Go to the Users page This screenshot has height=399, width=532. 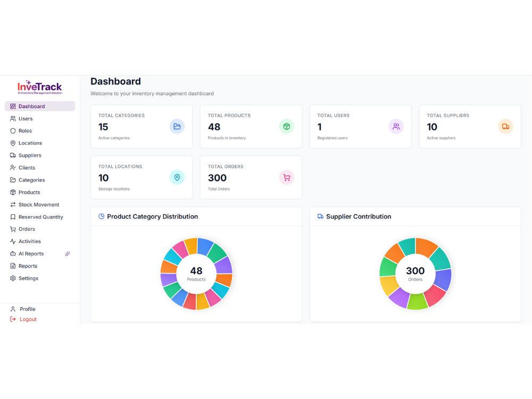pyautogui.click(x=40, y=119)
